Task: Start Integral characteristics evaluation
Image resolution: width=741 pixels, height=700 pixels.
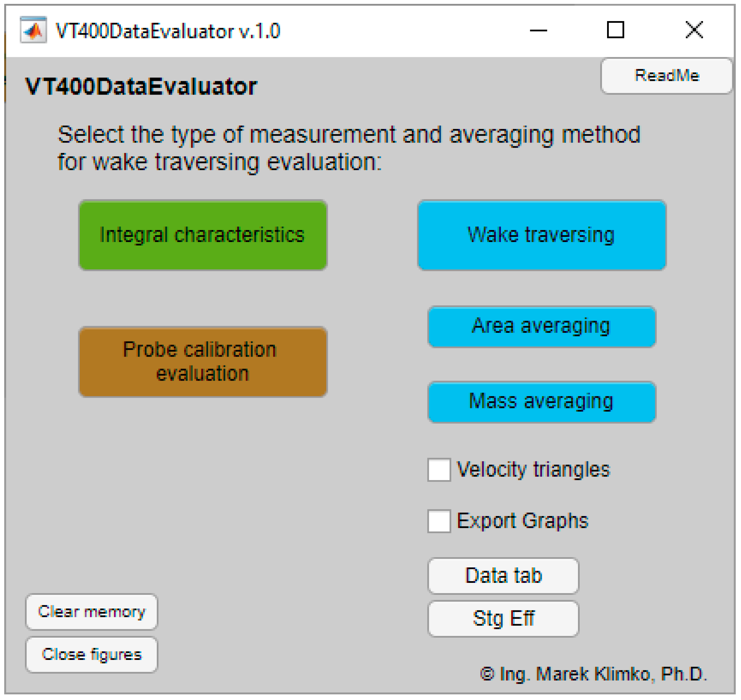Action: pyautogui.click(x=203, y=235)
